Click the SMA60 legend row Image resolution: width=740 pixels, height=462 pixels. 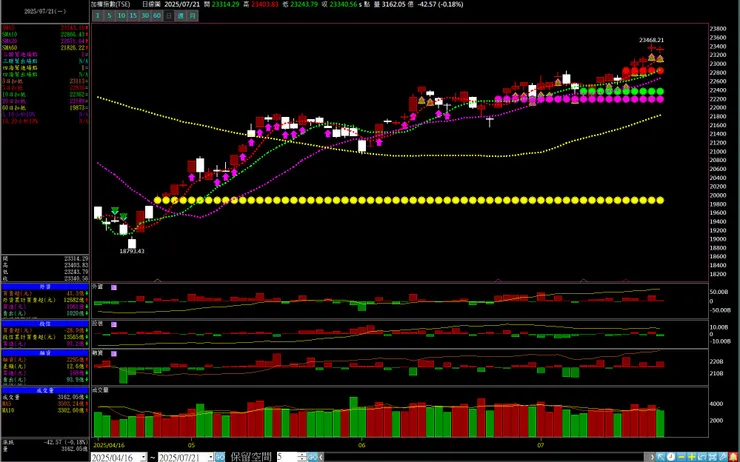(45, 48)
